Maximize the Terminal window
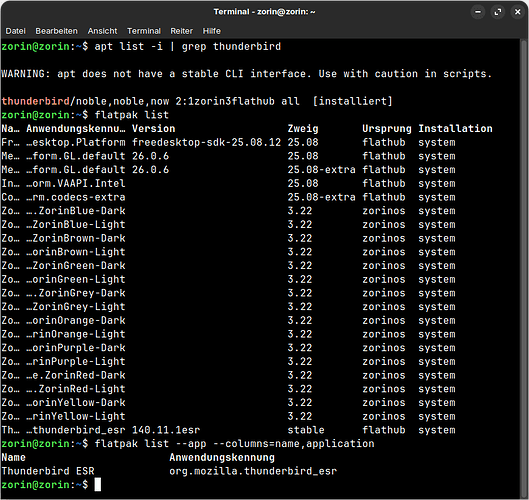The height and width of the screenshot is (500, 529). tap(498, 12)
